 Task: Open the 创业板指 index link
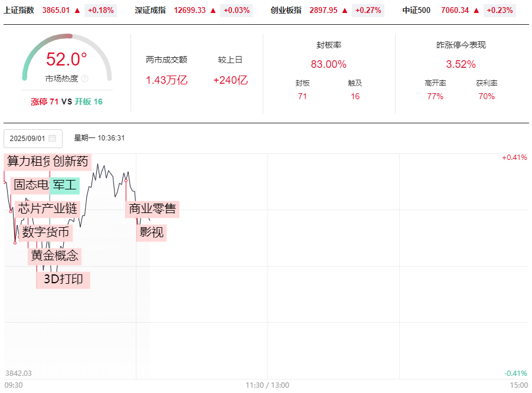[285, 10]
